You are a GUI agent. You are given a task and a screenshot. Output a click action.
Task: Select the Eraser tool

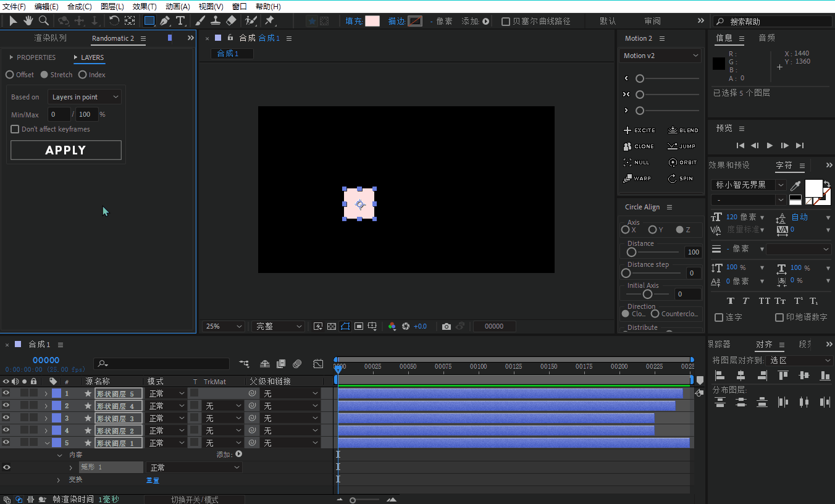pyautogui.click(x=231, y=21)
